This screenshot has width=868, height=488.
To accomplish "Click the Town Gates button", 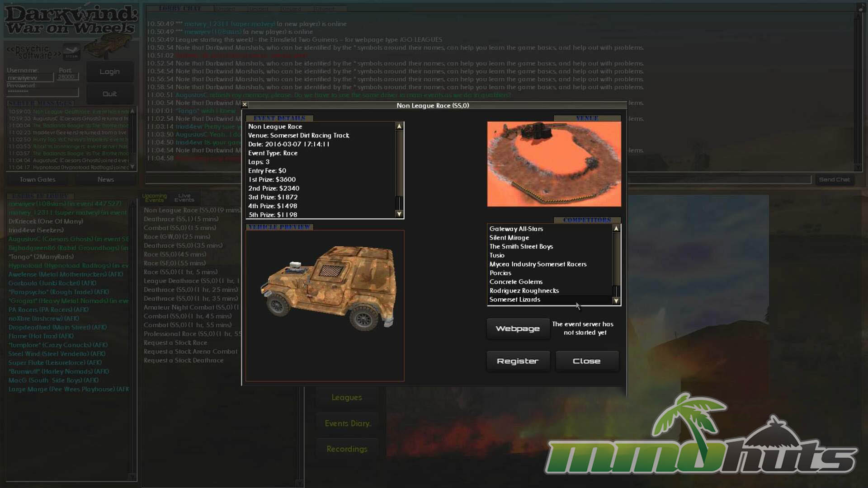I will [38, 179].
